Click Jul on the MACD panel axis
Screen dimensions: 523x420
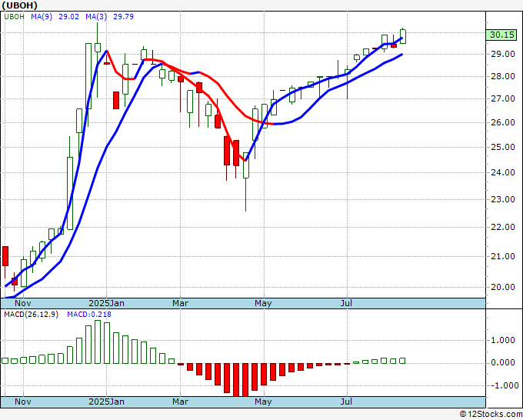pos(347,402)
